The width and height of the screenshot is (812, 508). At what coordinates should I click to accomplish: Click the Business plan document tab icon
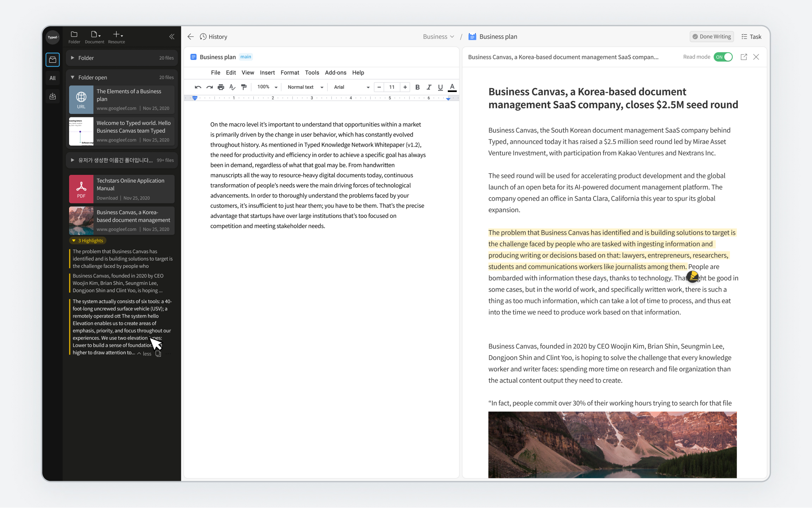[193, 57]
